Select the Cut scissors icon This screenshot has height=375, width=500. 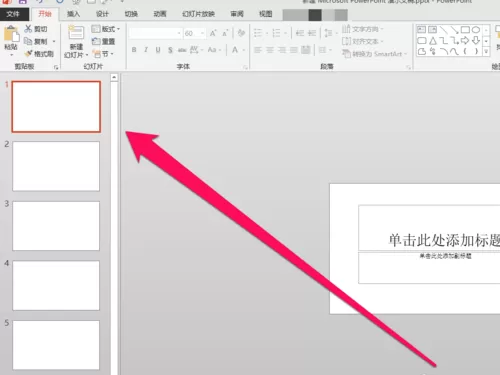coord(28,29)
